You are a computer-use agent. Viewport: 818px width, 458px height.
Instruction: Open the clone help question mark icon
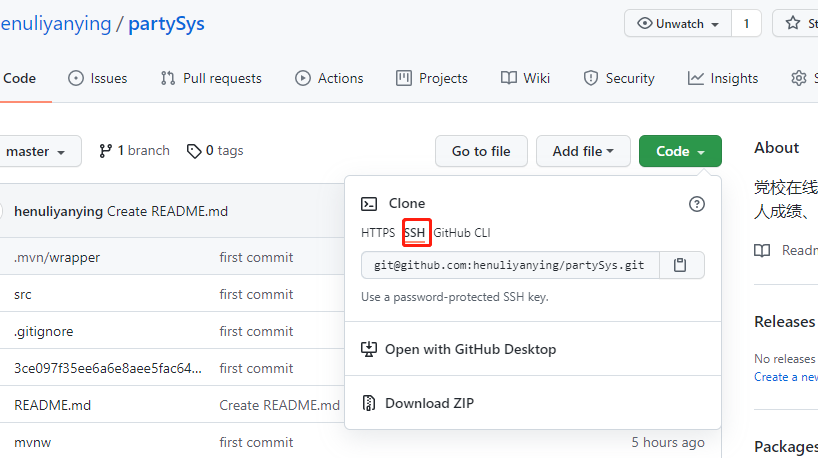click(696, 204)
